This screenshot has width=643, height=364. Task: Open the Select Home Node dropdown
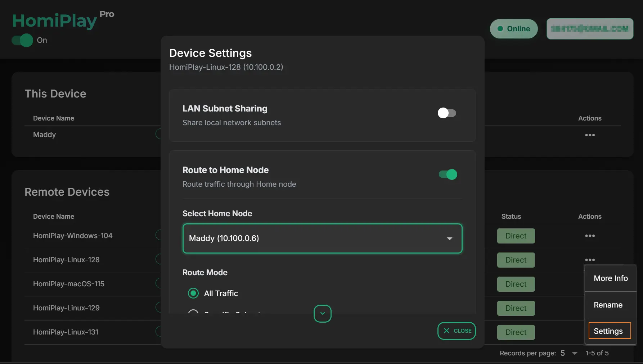[322, 238]
